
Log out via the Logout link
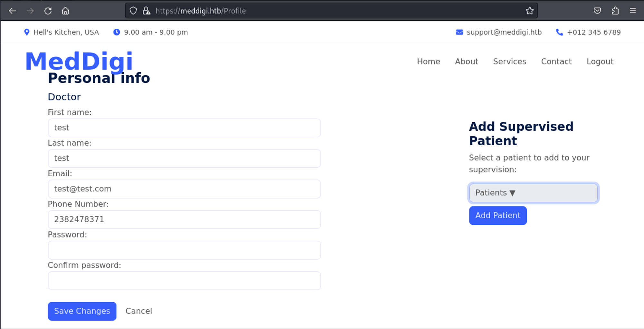[600, 62]
